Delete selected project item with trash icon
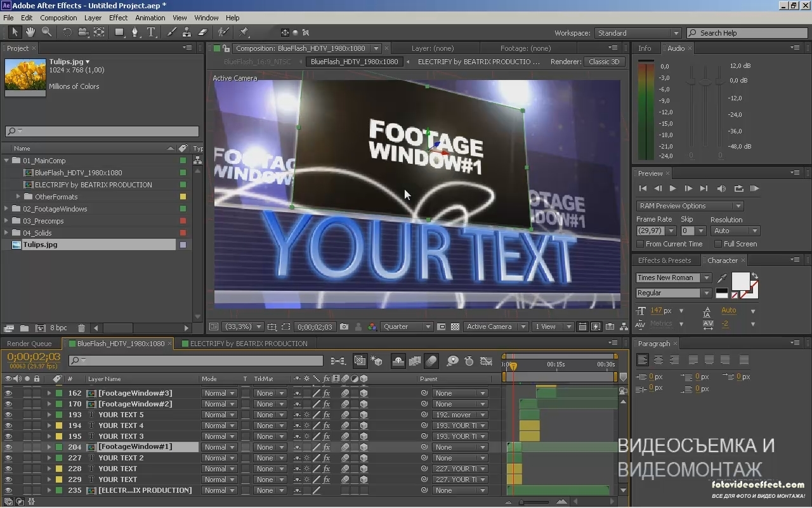Viewport: 812px width, 508px height. coord(81,328)
